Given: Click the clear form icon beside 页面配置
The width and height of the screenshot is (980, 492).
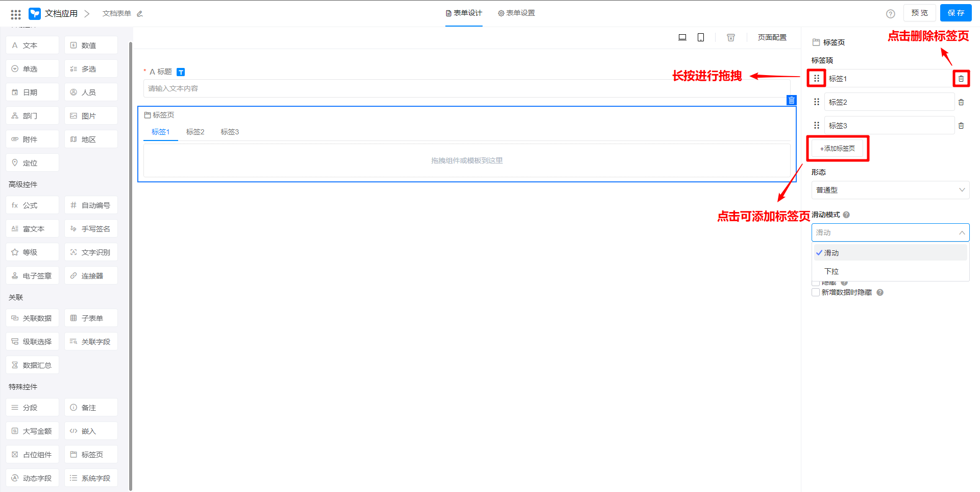Looking at the screenshot, I should tap(731, 37).
